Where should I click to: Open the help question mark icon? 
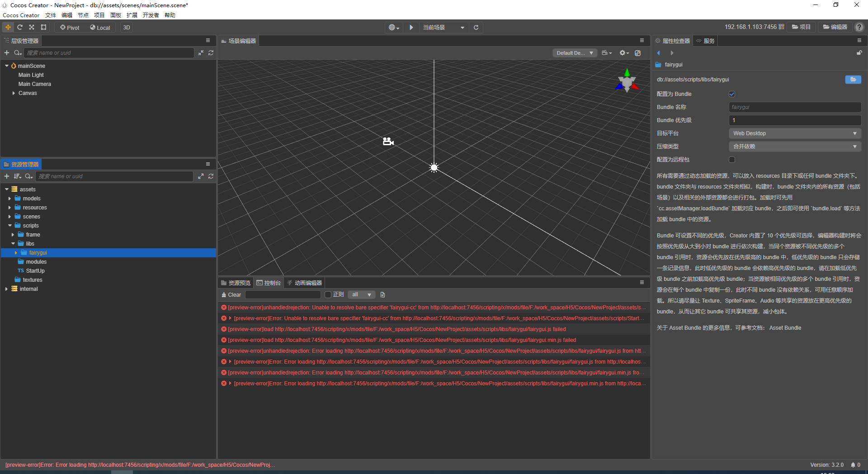tap(859, 27)
